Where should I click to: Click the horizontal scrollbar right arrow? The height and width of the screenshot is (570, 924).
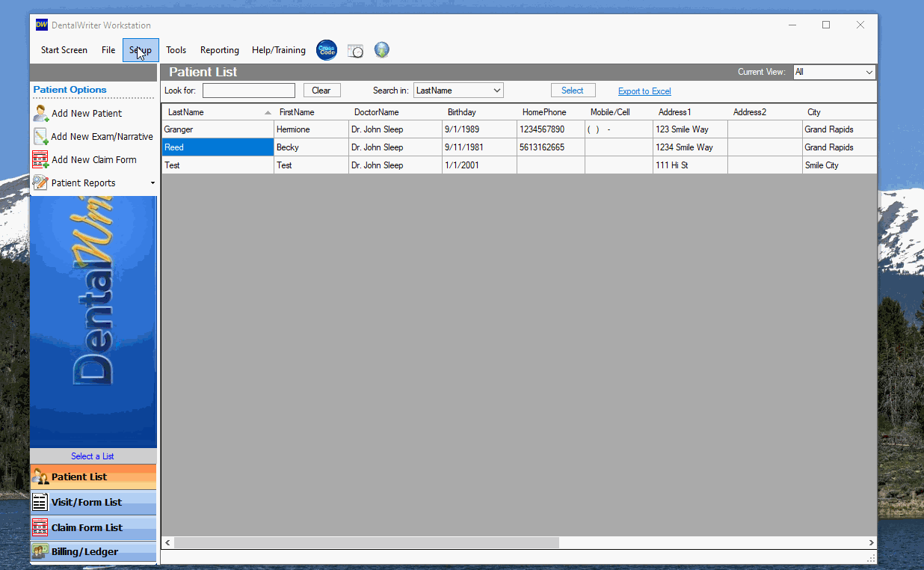(871, 542)
